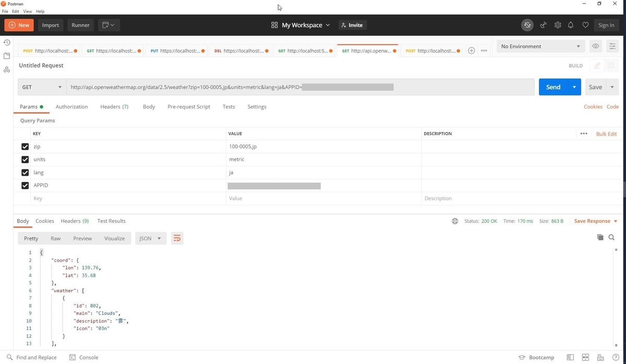Open manage environments sliders icon

click(612, 46)
